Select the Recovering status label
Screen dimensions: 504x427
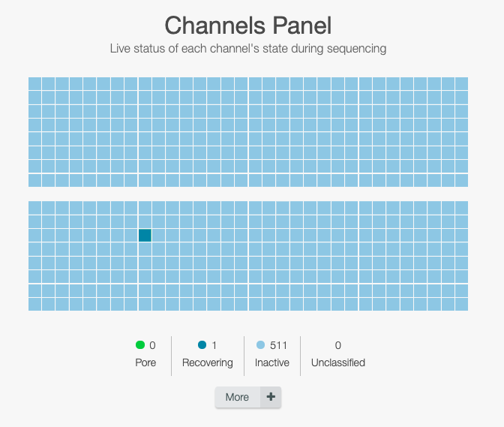coord(208,362)
